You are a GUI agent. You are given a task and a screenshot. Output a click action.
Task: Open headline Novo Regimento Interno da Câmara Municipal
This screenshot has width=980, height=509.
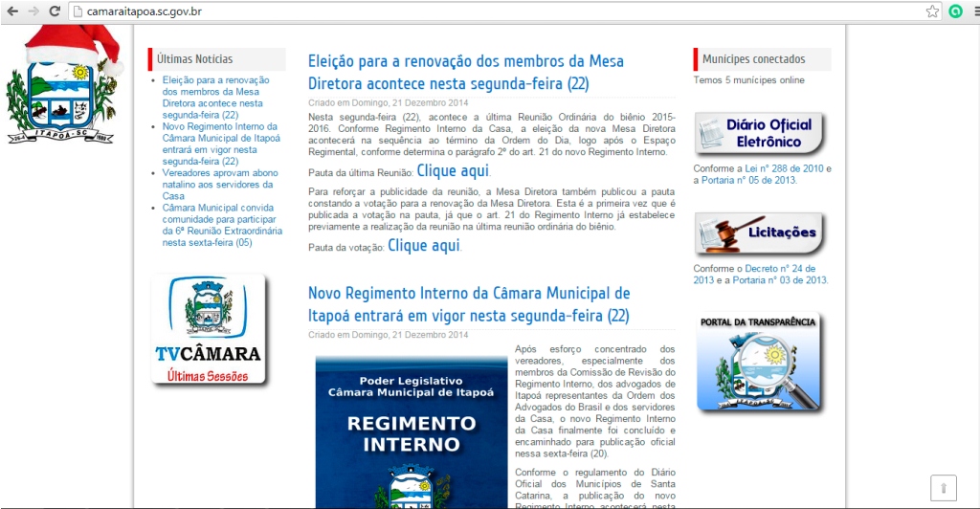tap(469, 304)
